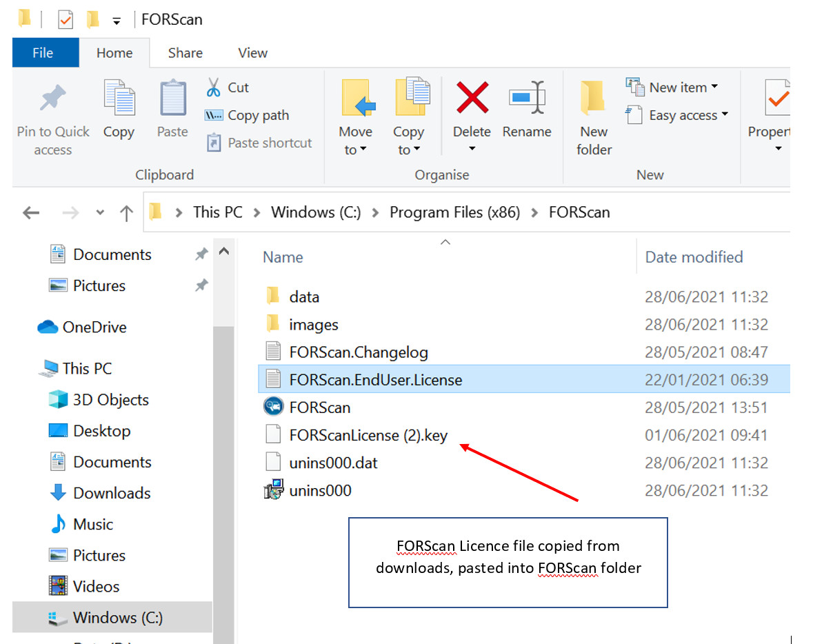813x644 pixels.
Task: Select the unins000 uninstaller executable
Action: (x=320, y=491)
